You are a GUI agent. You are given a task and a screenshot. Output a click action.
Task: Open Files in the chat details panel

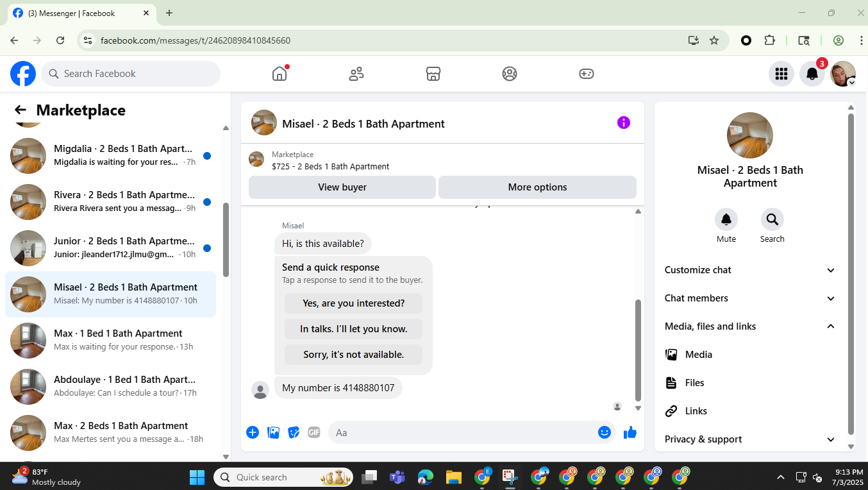click(750, 383)
